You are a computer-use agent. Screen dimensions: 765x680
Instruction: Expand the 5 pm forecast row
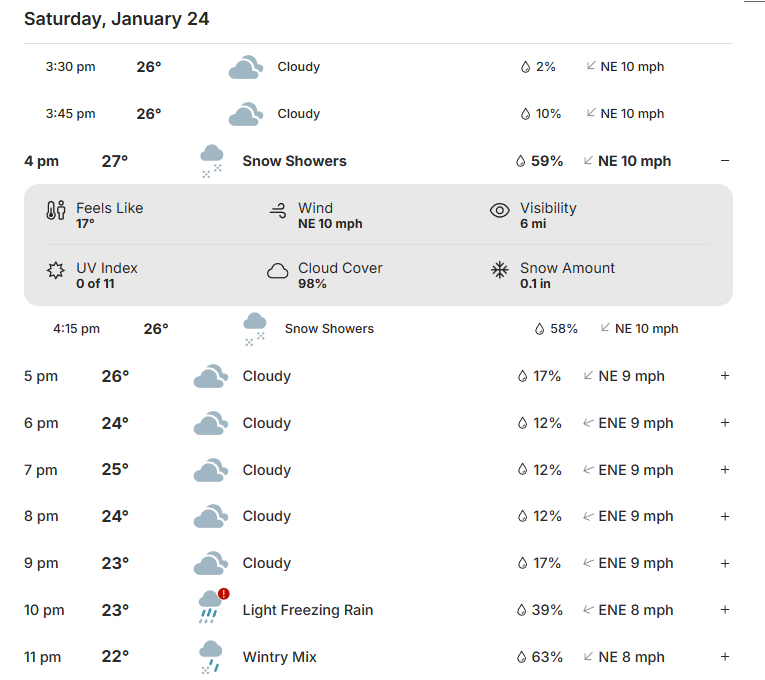click(725, 376)
